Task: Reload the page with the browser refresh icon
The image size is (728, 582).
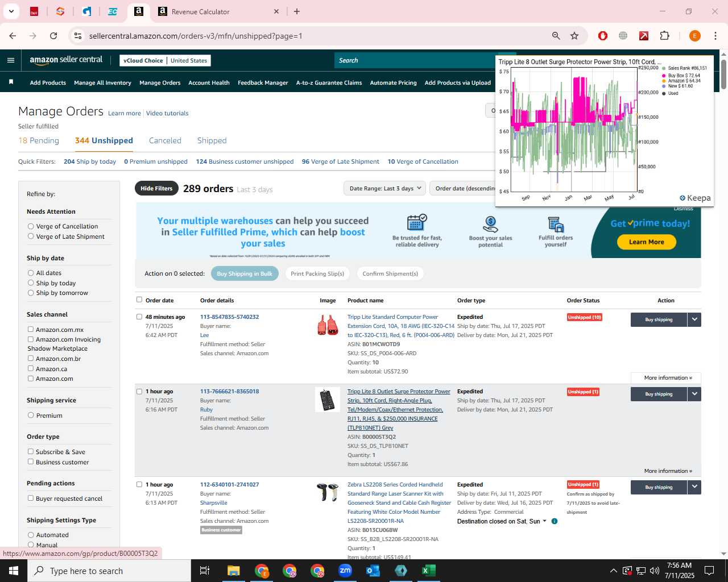Action: pyautogui.click(x=53, y=36)
